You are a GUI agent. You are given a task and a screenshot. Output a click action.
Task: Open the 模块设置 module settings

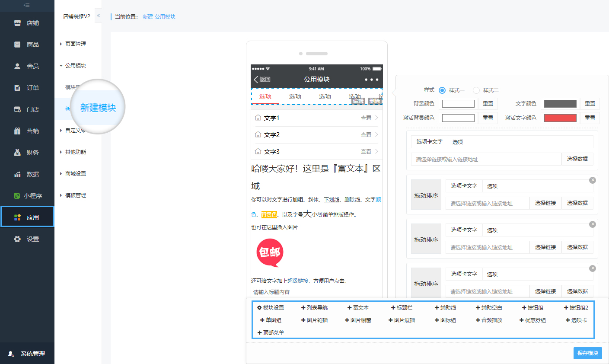coord(271,308)
